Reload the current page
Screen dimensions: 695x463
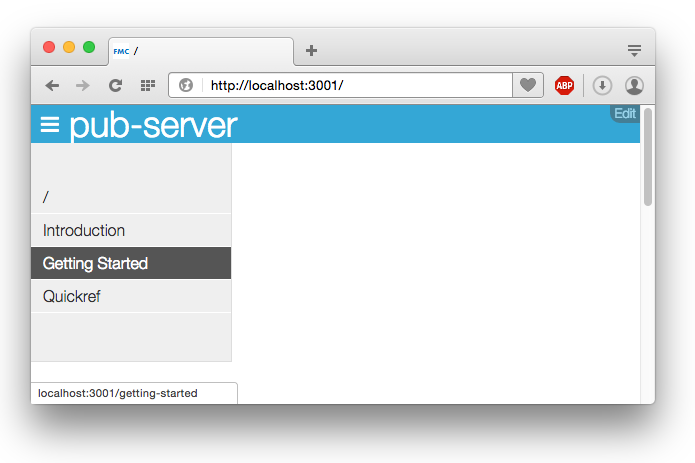coord(115,85)
